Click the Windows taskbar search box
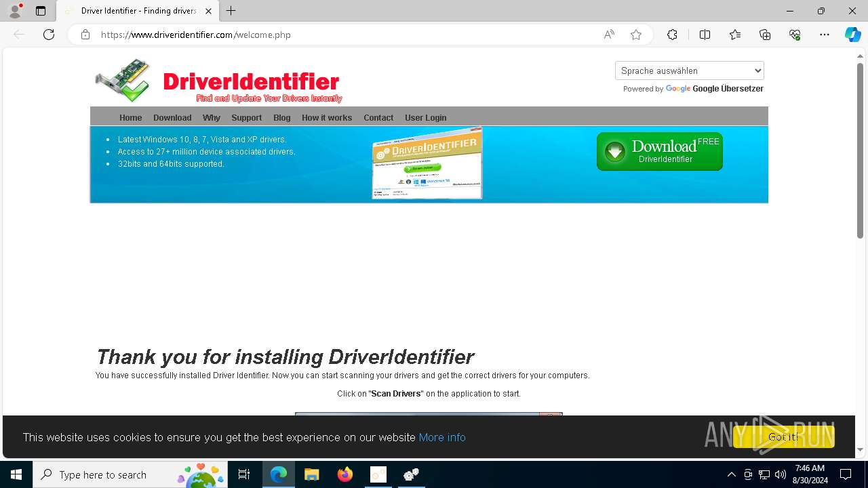The width and height of the screenshot is (868, 488). [130, 474]
